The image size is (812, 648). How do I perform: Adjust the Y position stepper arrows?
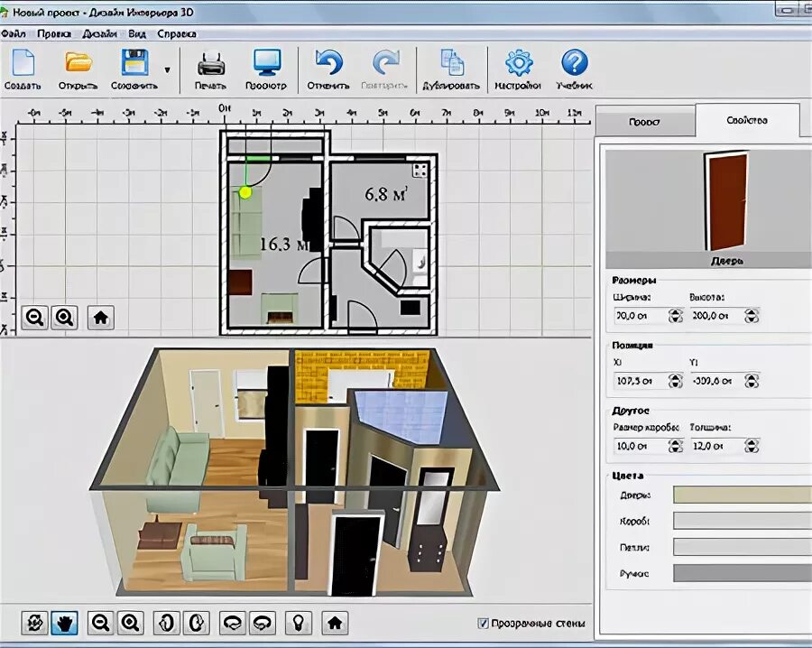click(752, 381)
